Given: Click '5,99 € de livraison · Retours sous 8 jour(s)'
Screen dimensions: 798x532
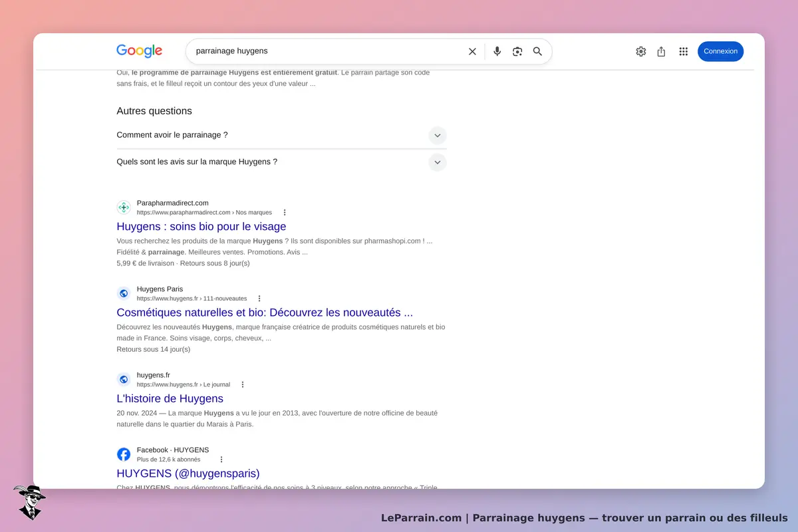Looking at the screenshot, I should point(183,263).
